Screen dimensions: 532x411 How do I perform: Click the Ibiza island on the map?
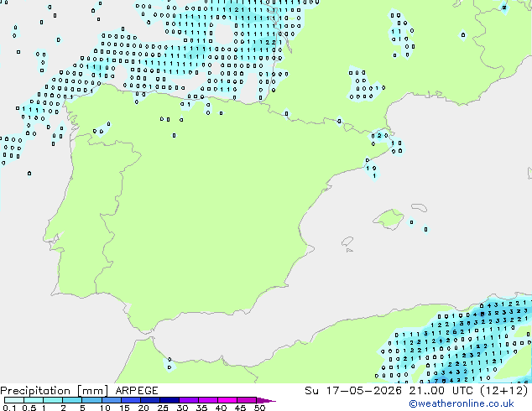(x=347, y=242)
